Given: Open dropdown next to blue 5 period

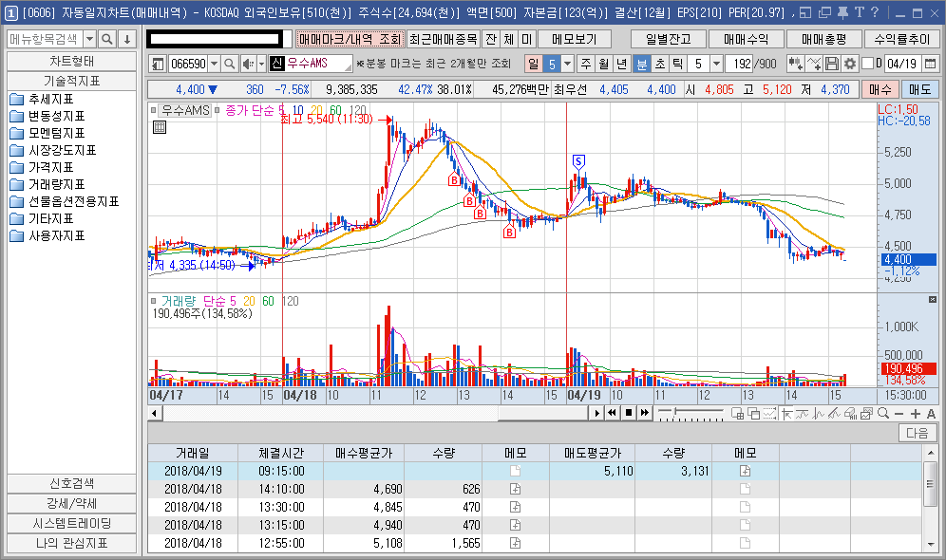Looking at the screenshot, I should point(567,64).
